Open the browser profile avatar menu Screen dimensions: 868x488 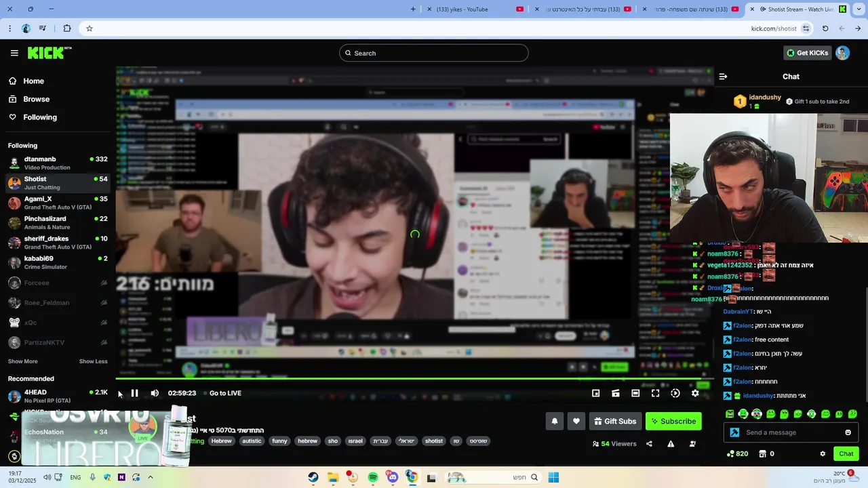pyautogui.click(x=26, y=28)
